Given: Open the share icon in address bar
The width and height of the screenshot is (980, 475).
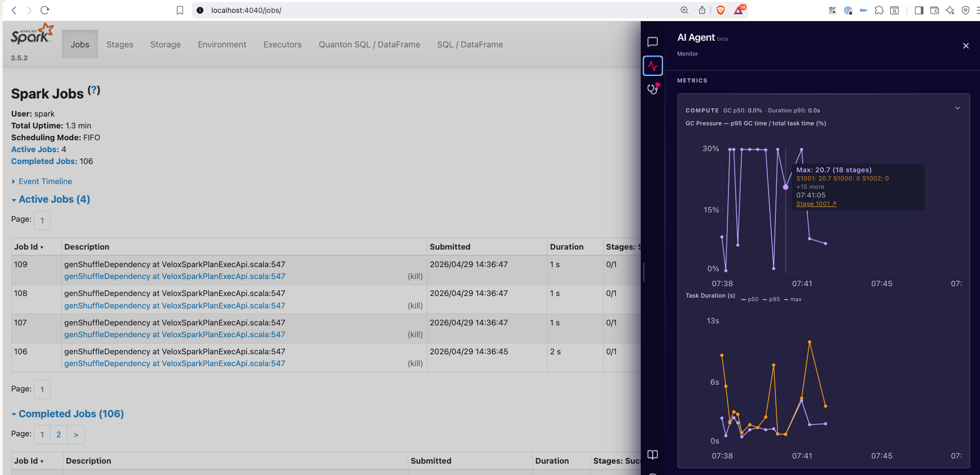Looking at the screenshot, I should pyautogui.click(x=702, y=10).
